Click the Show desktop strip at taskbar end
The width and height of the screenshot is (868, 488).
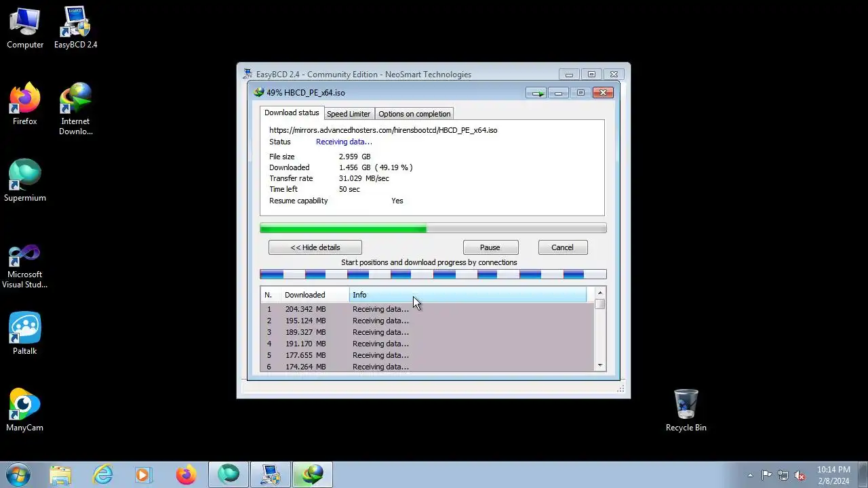coord(863,474)
